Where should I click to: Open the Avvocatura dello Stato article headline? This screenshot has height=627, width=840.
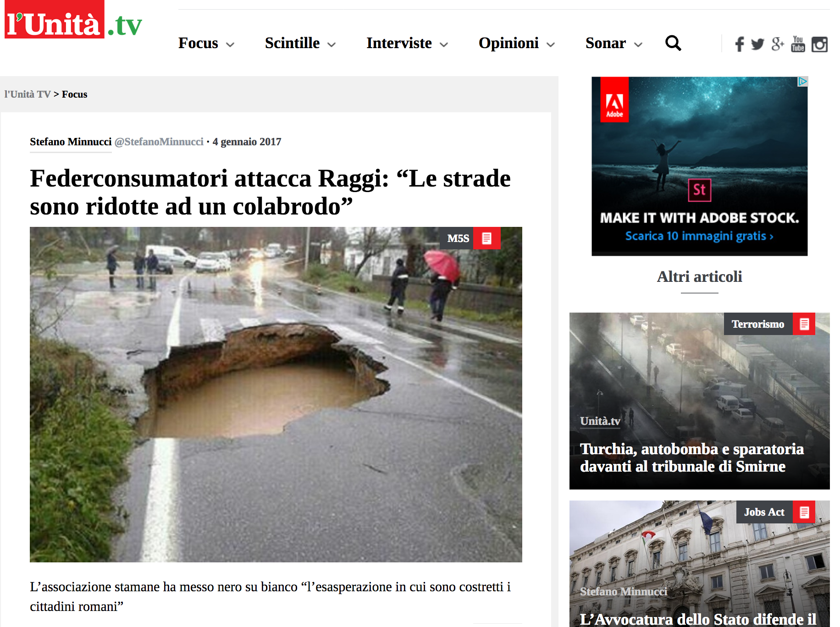pos(698,619)
